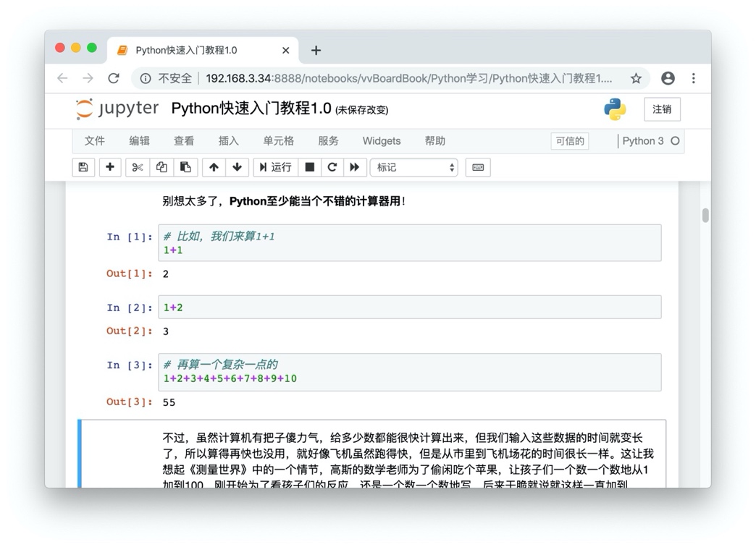
Task: Open the 帮助 menu
Action: coord(435,140)
